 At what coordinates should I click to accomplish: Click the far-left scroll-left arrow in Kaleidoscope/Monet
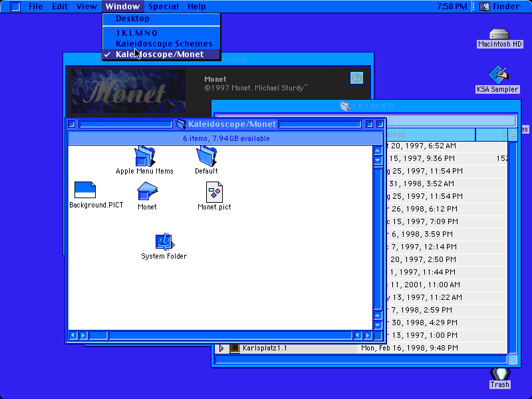click(72, 336)
